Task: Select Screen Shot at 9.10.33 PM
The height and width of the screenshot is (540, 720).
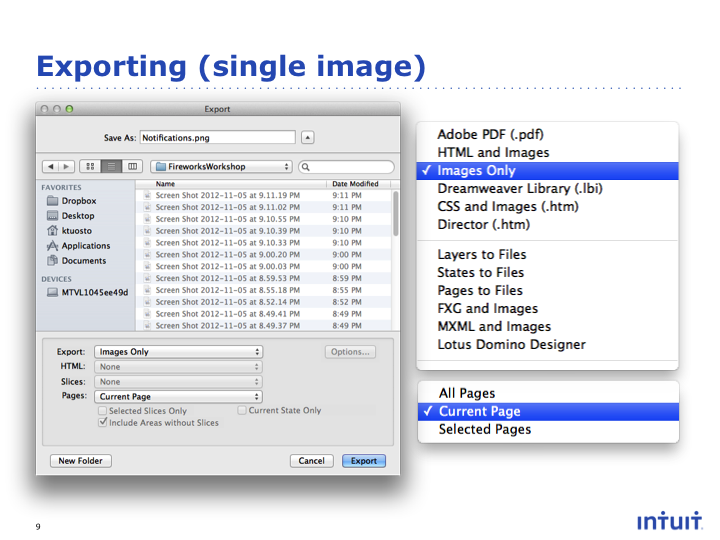Action: point(264,243)
